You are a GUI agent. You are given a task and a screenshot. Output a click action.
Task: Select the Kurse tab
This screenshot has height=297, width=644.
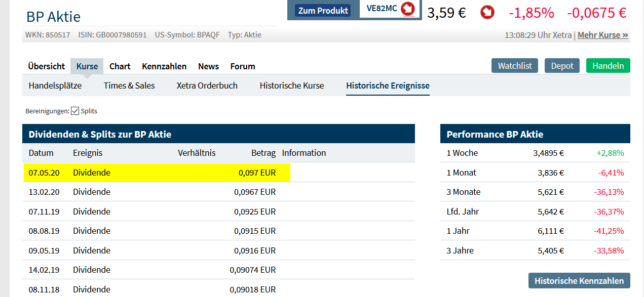click(87, 66)
